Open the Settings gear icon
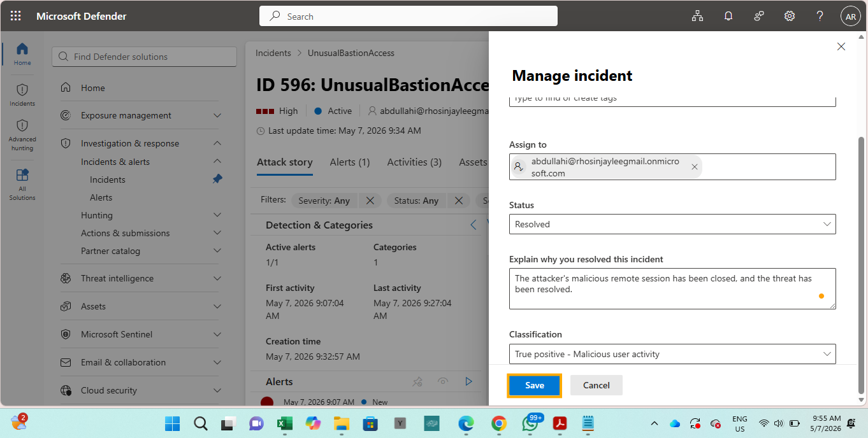 click(790, 17)
